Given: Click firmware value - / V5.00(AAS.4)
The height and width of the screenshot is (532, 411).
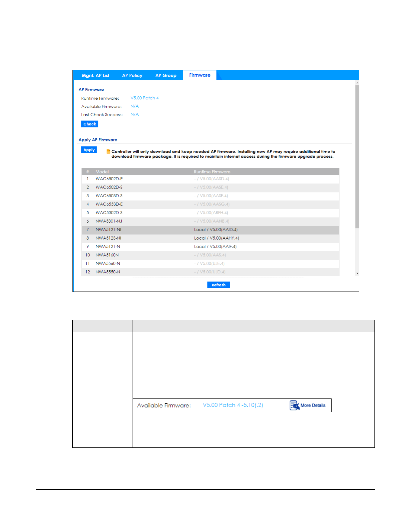Looking at the screenshot, I should pyautogui.click(x=210, y=255).
